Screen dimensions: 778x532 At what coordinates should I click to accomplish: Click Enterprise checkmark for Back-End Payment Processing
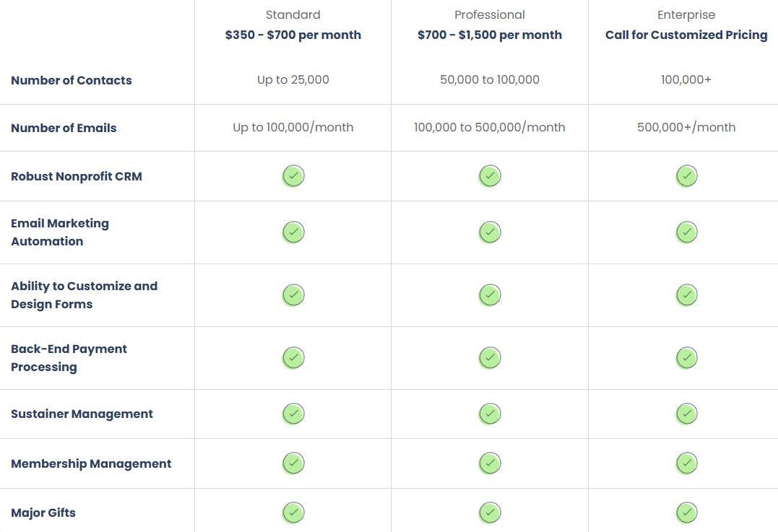[686, 357]
